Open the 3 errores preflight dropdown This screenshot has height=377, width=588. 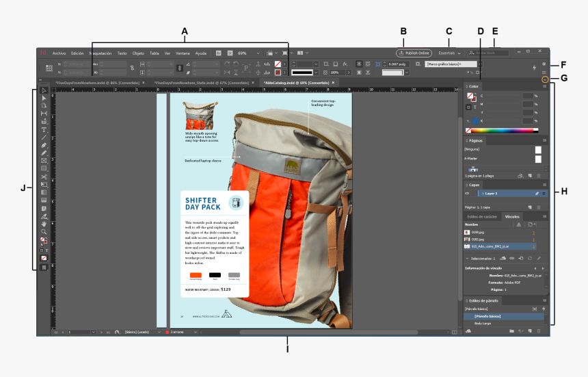pos(195,333)
